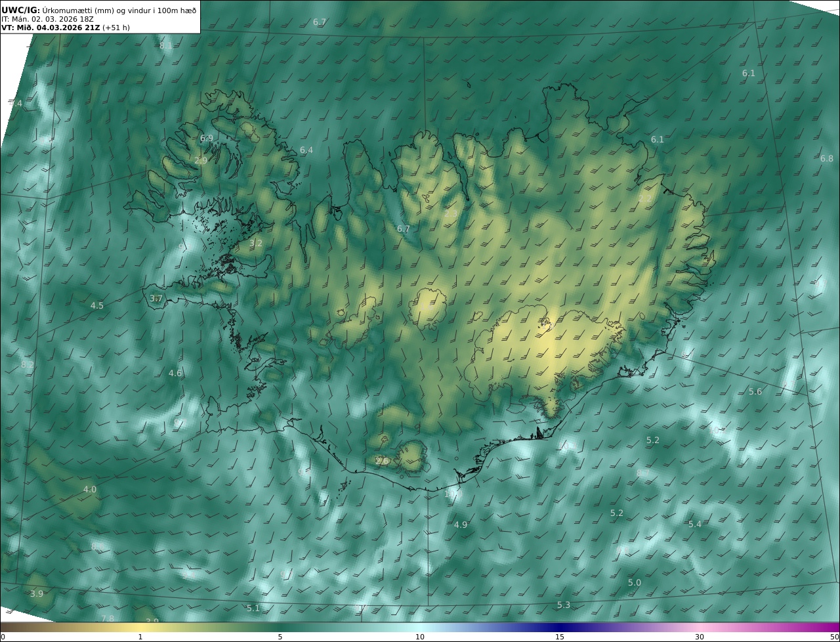Click the 4.6 value label on the map
The height and width of the screenshot is (642, 840).
tap(175, 373)
